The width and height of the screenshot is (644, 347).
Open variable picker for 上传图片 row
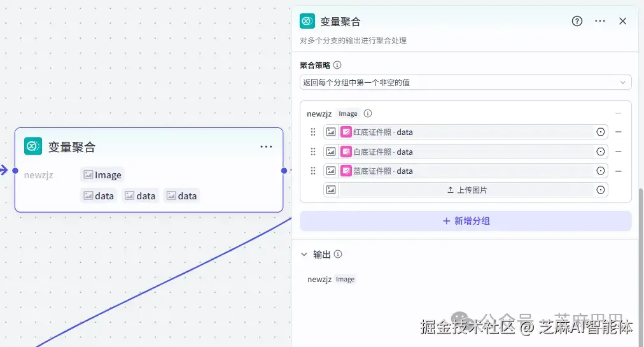(601, 190)
